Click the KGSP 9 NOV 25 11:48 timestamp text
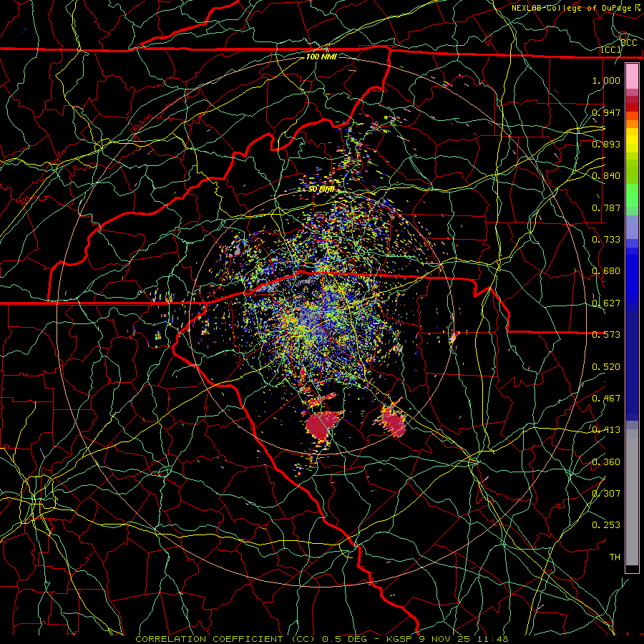 pos(448,639)
